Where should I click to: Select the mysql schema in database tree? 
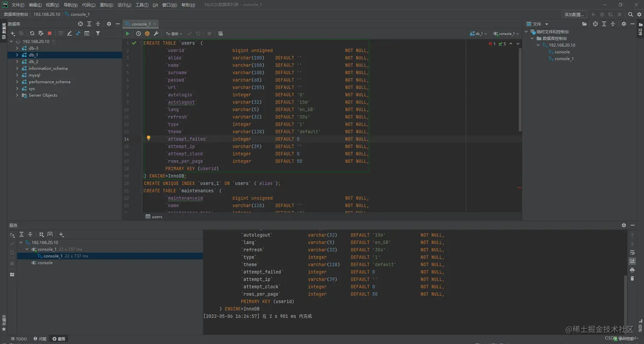coord(34,75)
